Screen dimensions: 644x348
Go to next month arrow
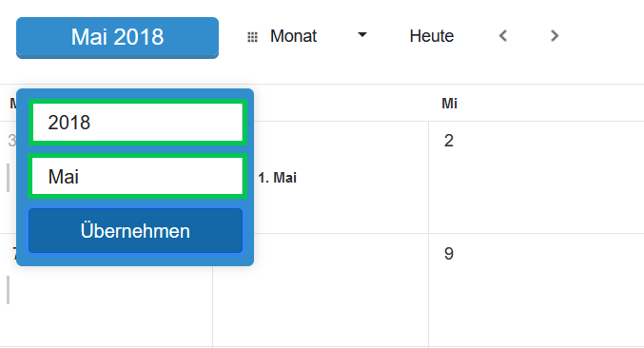tap(555, 36)
